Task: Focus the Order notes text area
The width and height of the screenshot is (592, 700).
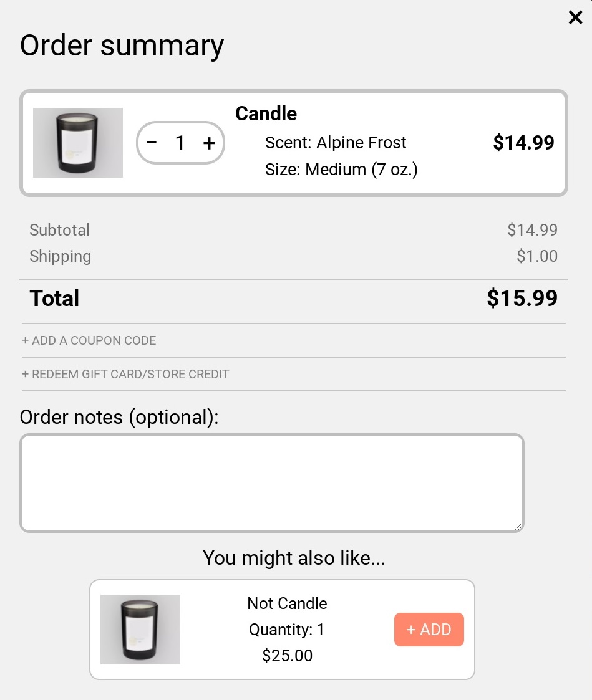Action: point(271,483)
